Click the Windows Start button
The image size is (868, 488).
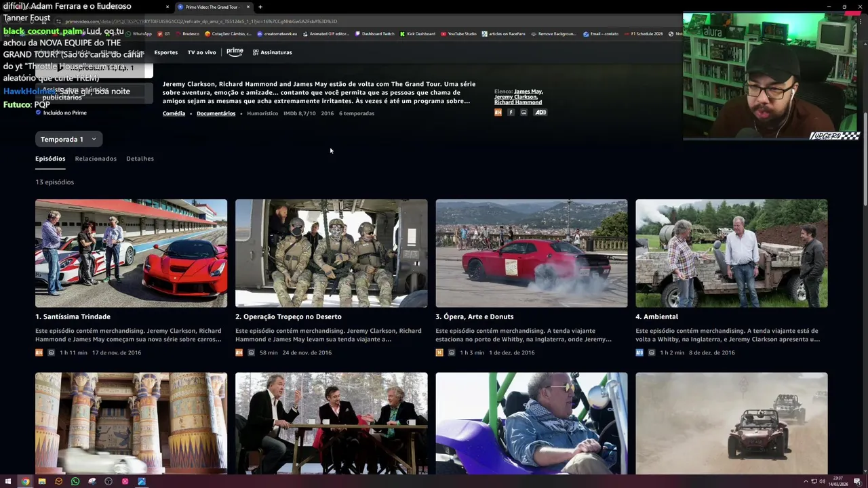(8, 481)
